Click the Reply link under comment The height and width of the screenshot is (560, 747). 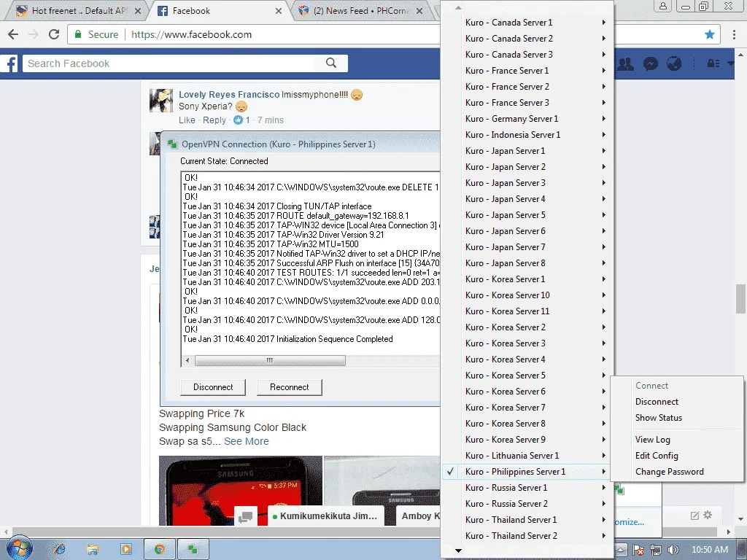click(214, 120)
